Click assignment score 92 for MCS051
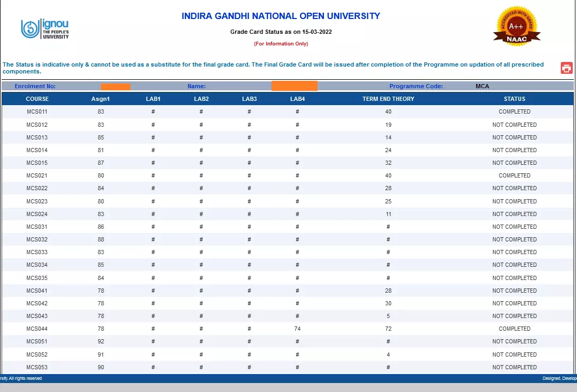 (x=101, y=341)
